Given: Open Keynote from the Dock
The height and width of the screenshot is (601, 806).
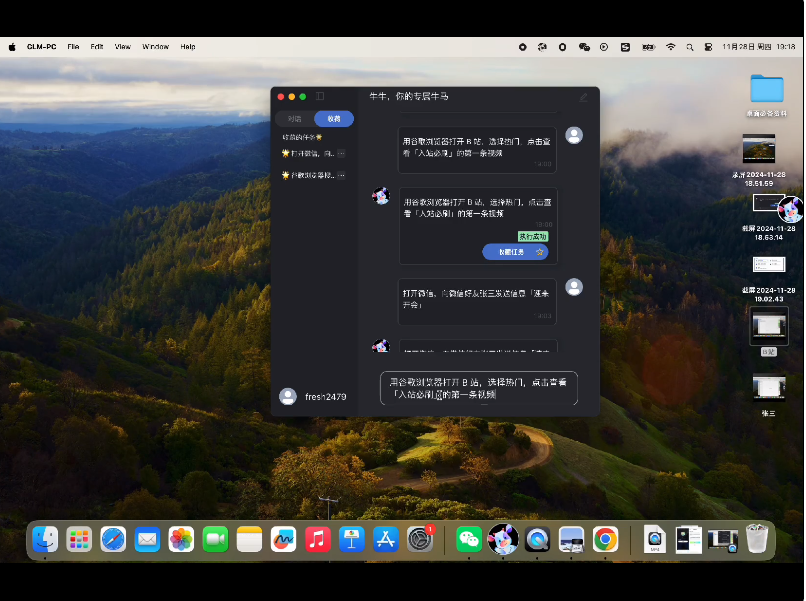Looking at the screenshot, I should coord(352,539).
